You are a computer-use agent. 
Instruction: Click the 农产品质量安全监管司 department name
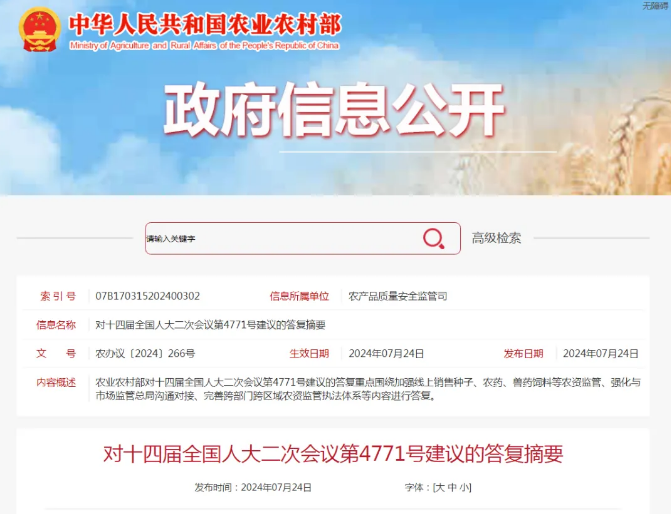pyautogui.click(x=397, y=297)
